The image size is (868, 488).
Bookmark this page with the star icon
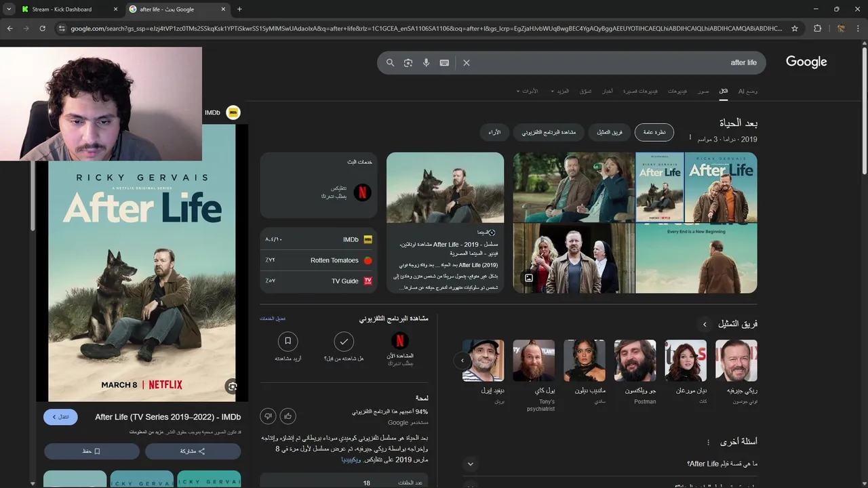click(x=795, y=28)
